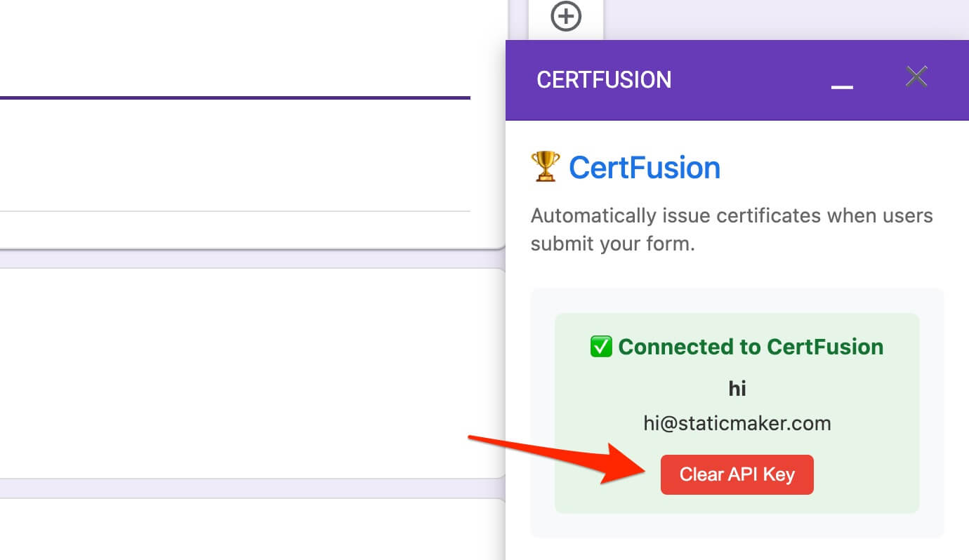
Task: Click the trophy icon beside CertFusion
Action: click(x=546, y=168)
